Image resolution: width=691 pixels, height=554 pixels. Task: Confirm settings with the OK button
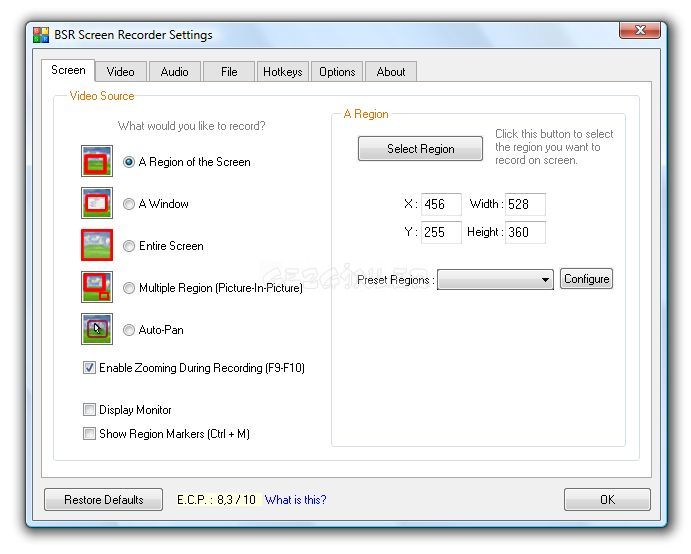click(607, 499)
